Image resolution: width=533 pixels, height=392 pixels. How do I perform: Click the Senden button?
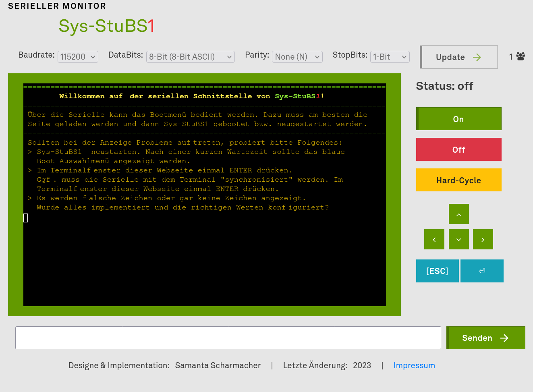pos(486,338)
